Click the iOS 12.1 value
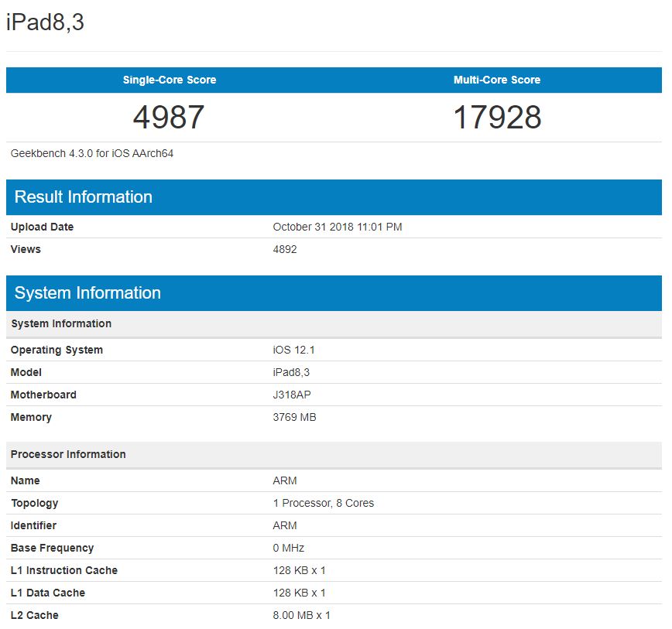672x629 pixels. click(294, 350)
